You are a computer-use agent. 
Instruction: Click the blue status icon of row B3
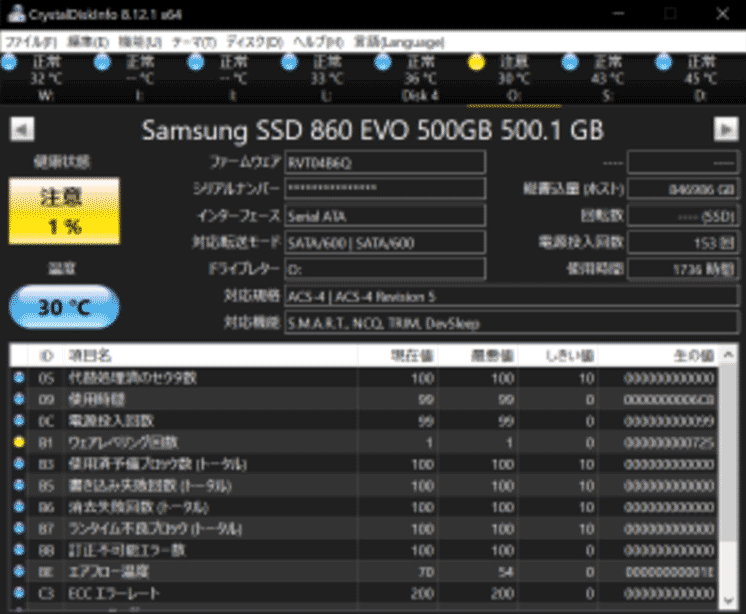pyautogui.click(x=19, y=464)
